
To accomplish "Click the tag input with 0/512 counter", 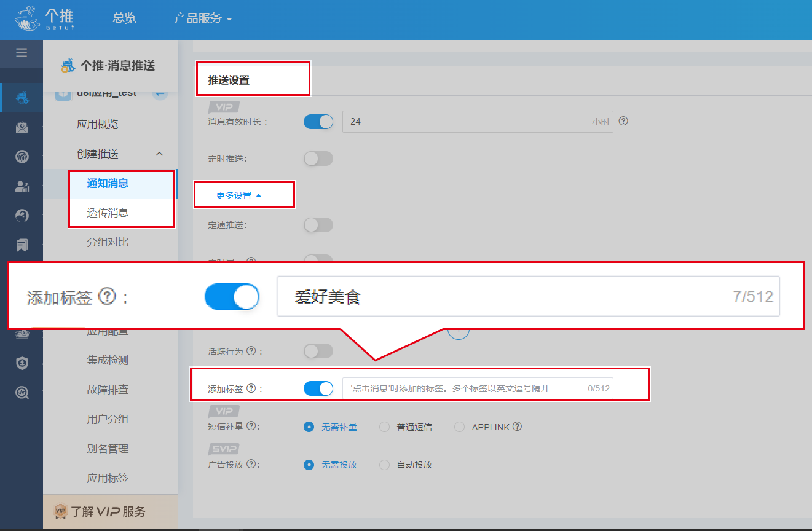I will (x=478, y=388).
